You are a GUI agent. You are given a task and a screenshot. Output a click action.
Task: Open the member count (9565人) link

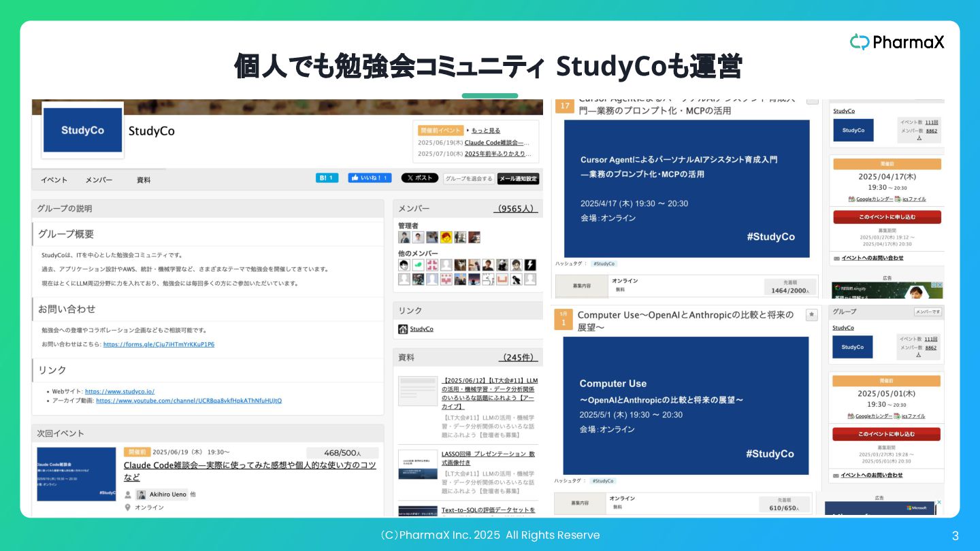(515, 209)
